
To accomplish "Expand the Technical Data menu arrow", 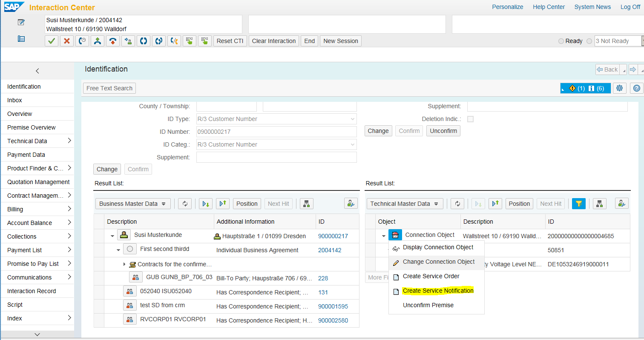I will pyautogui.click(x=69, y=141).
